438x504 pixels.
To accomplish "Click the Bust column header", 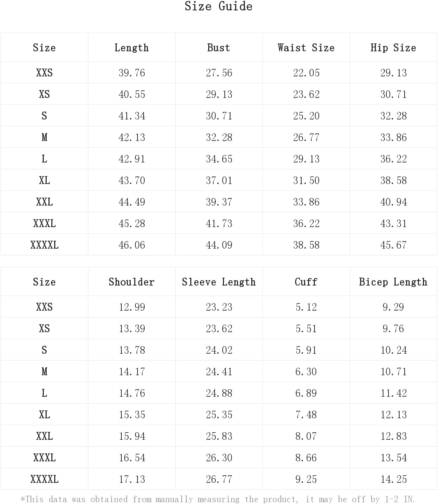I will (219, 48).
